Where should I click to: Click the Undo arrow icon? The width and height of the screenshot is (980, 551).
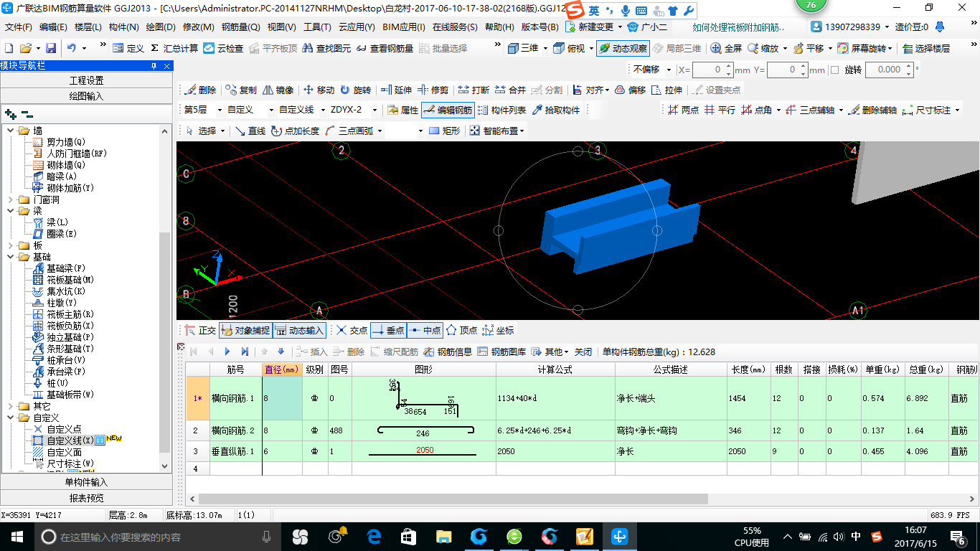click(x=72, y=48)
